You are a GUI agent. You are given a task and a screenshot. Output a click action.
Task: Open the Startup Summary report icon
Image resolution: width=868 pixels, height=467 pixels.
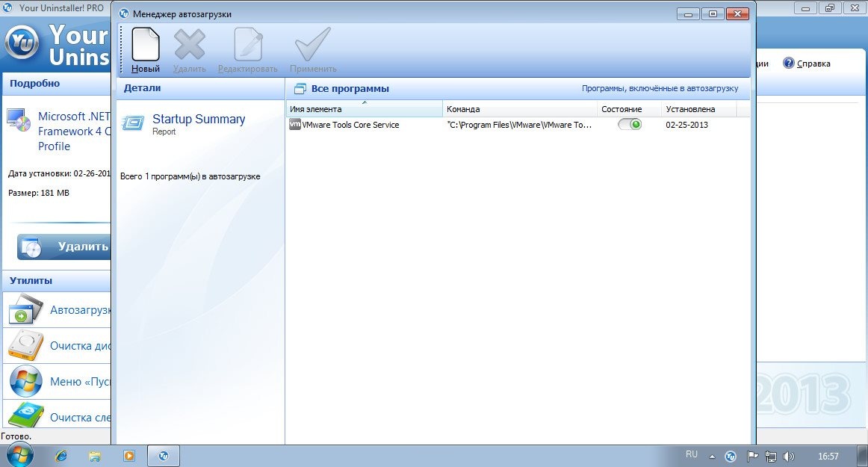tap(133, 123)
